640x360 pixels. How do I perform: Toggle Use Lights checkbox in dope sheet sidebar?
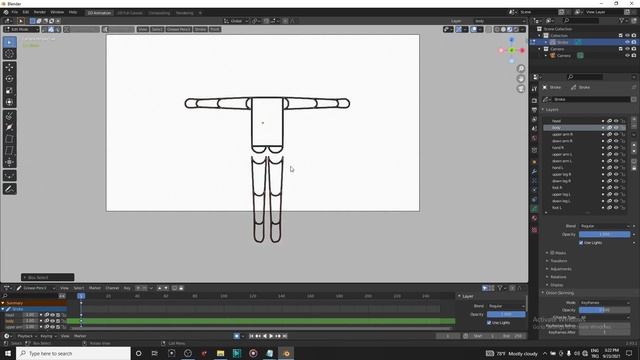click(489, 323)
